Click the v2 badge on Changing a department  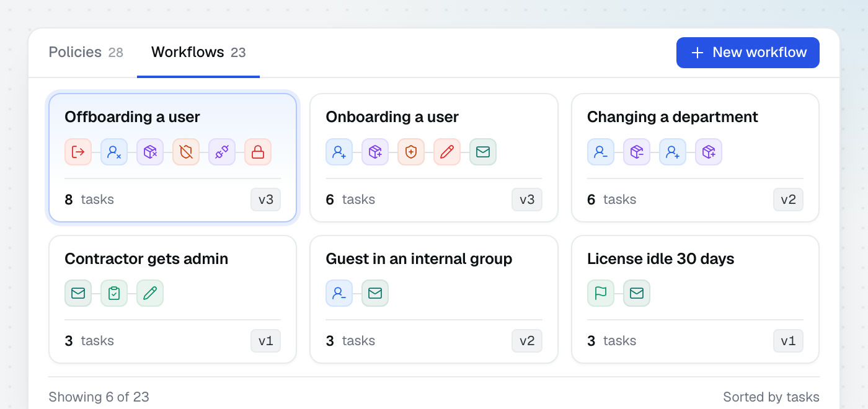click(789, 200)
